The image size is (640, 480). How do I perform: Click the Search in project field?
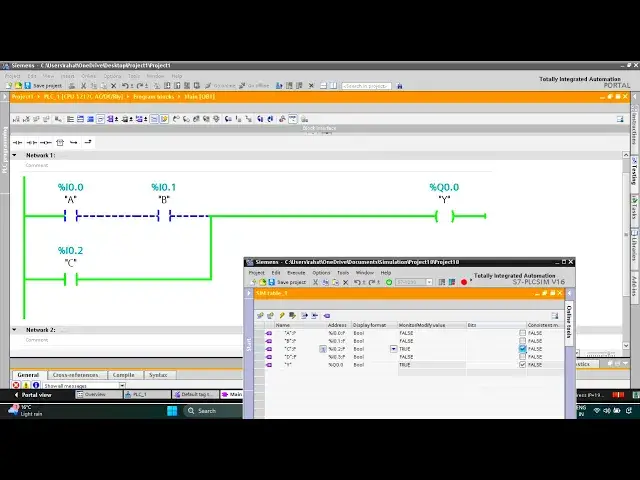point(367,86)
